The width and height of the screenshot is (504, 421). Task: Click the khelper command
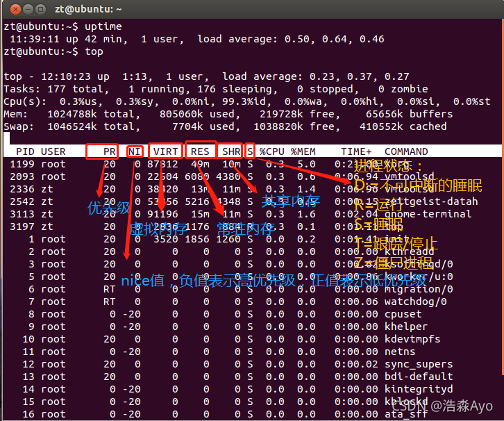406,327
